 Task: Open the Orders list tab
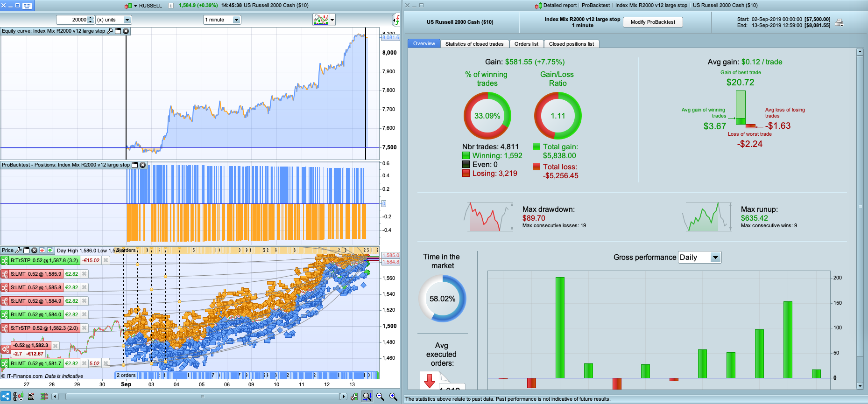click(526, 44)
